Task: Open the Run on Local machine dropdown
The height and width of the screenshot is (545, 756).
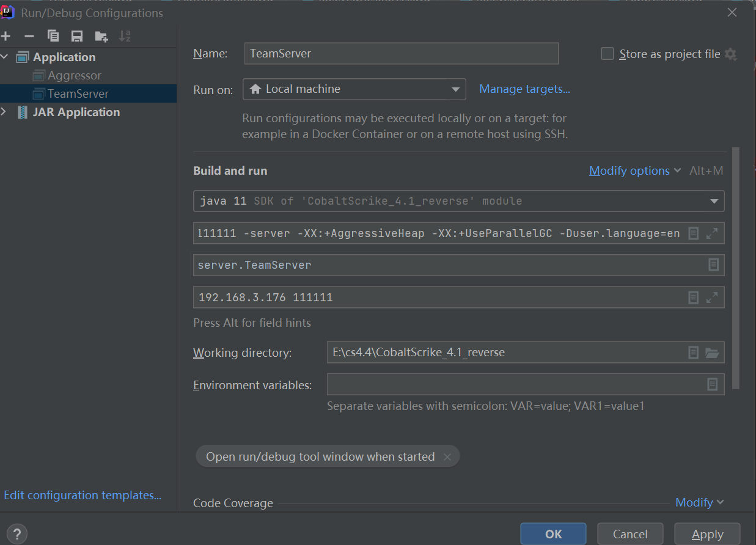Action: point(354,89)
